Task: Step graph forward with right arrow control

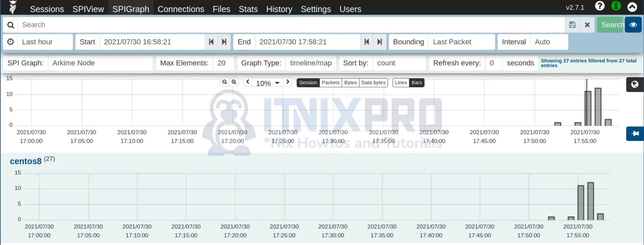Action: [x=288, y=82]
